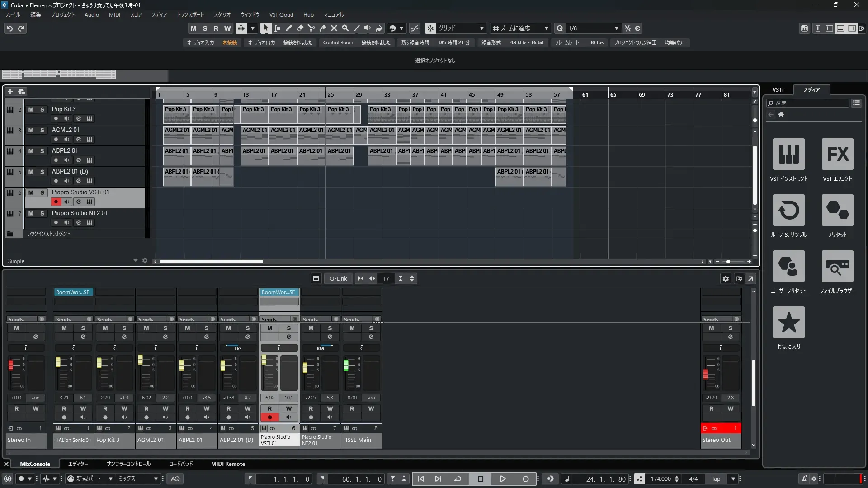Solo the AGML2 01 track
The height and width of the screenshot is (488, 868).
(42, 130)
